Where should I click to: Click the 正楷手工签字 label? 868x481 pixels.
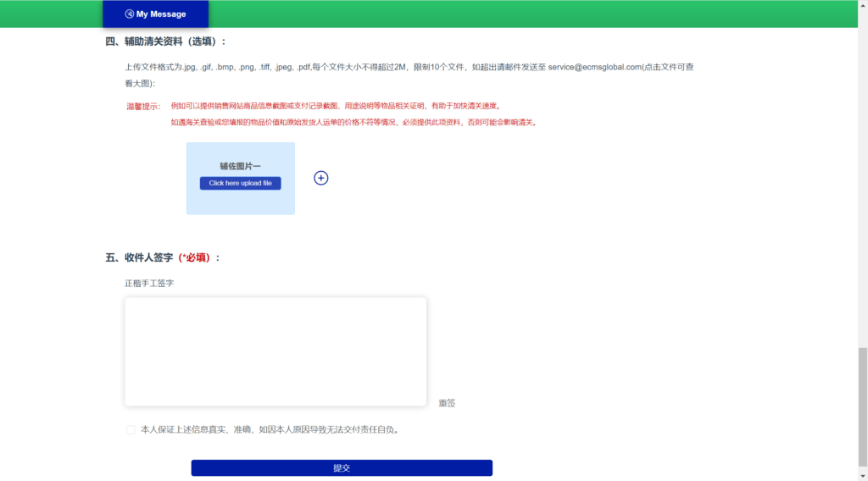pos(149,283)
